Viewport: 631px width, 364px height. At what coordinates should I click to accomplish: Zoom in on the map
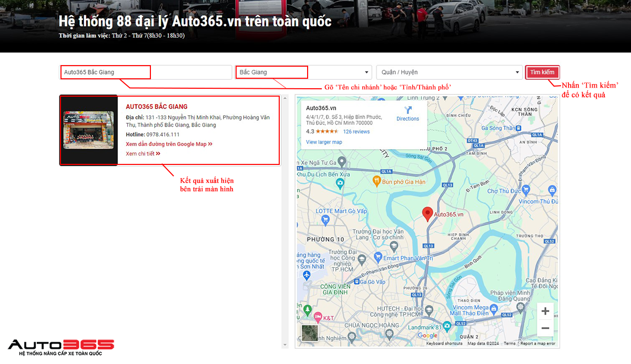click(545, 311)
